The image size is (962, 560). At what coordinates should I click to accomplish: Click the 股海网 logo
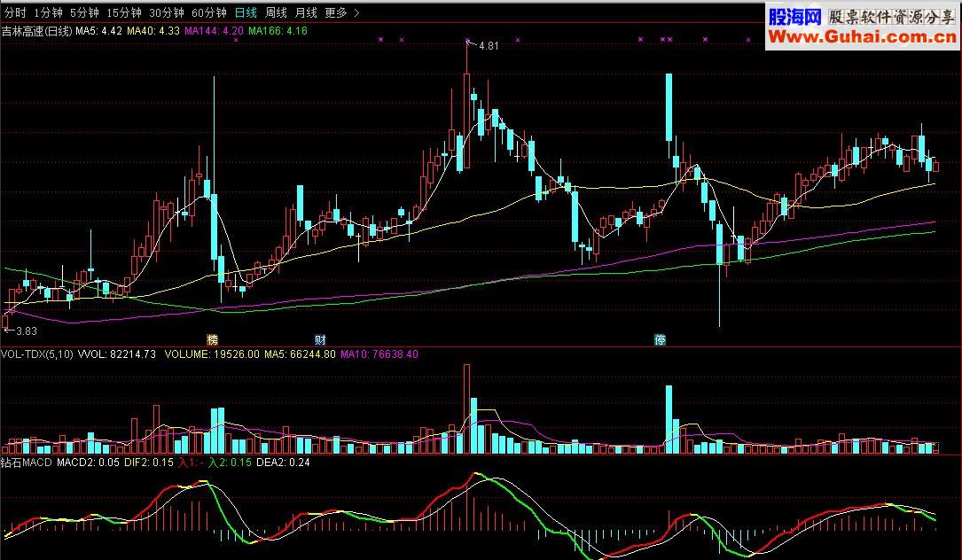(795, 17)
